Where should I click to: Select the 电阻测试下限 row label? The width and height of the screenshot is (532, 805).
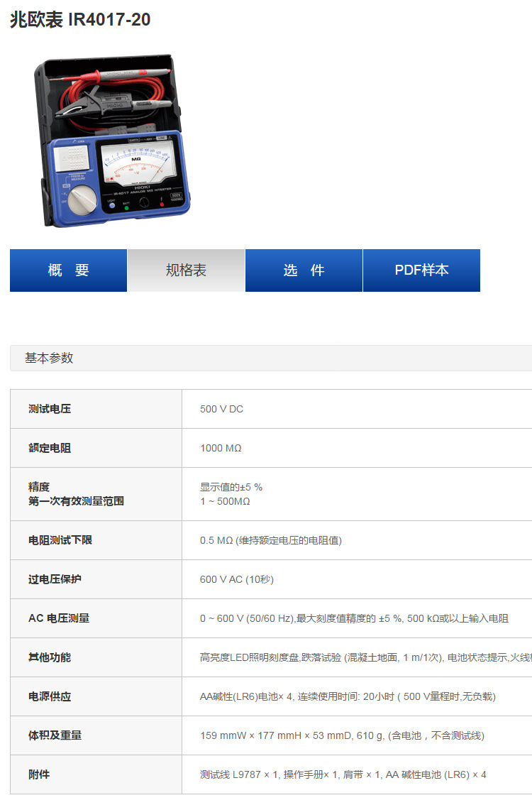[x=60, y=540]
